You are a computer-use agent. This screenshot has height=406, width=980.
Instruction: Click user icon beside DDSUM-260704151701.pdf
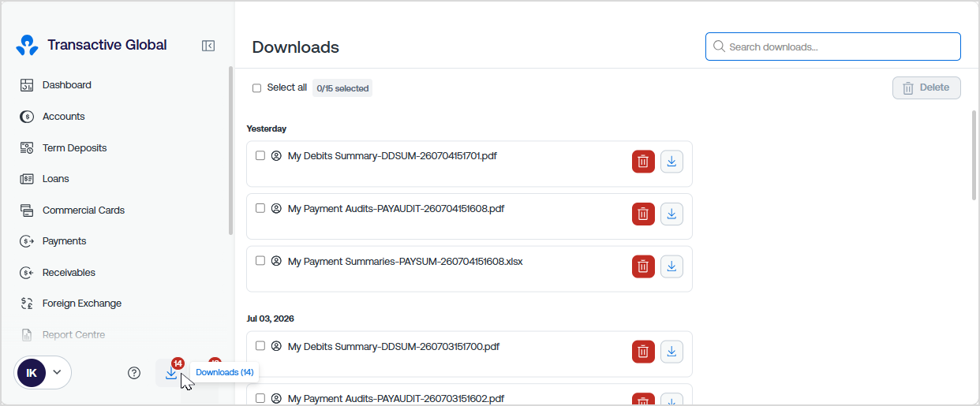click(276, 156)
